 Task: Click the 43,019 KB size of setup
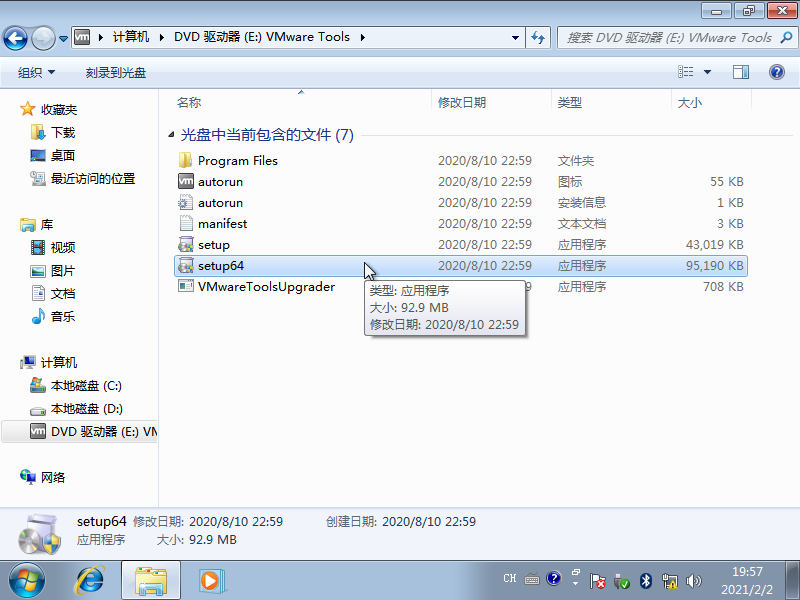coord(714,244)
